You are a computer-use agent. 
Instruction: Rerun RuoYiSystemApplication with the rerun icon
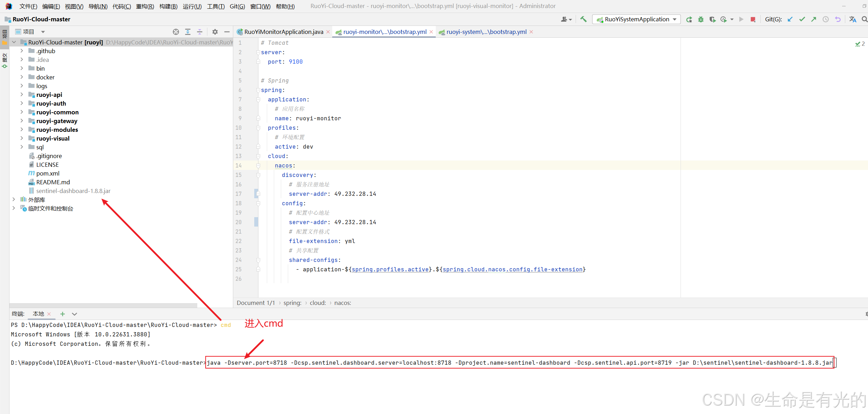click(x=689, y=19)
